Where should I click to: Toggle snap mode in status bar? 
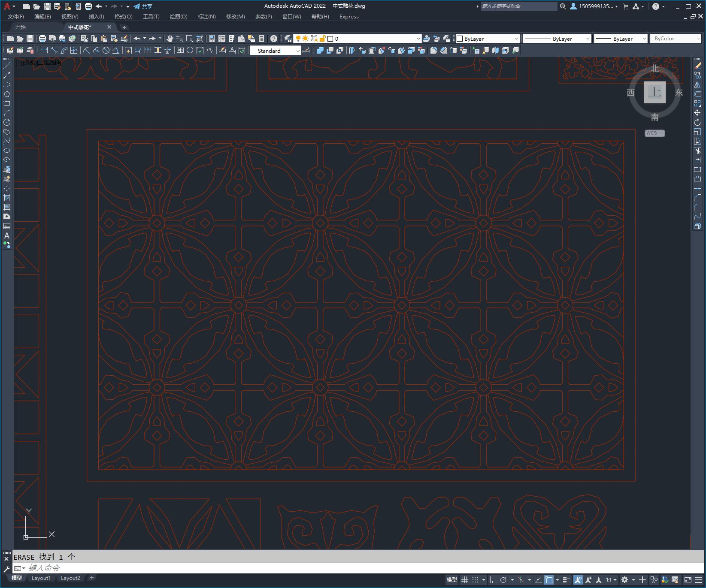pyautogui.click(x=475, y=580)
